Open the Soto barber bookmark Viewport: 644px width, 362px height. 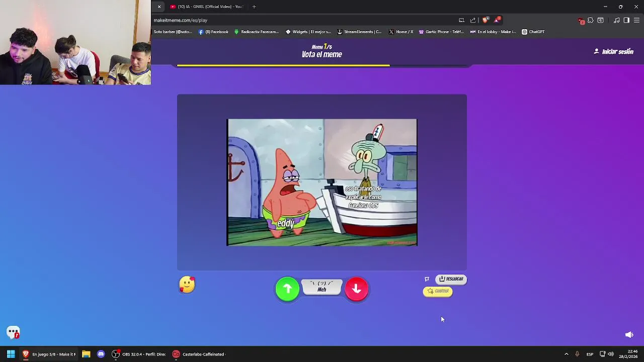173,32
